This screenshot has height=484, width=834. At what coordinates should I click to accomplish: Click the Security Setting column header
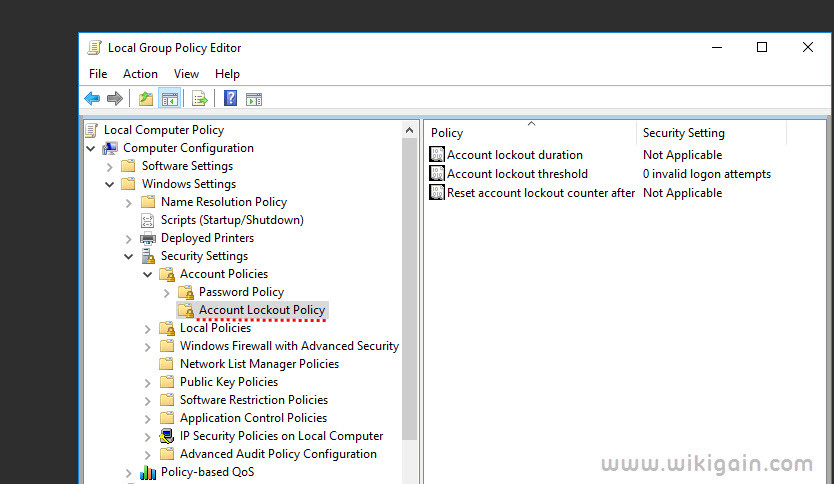[711, 132]
